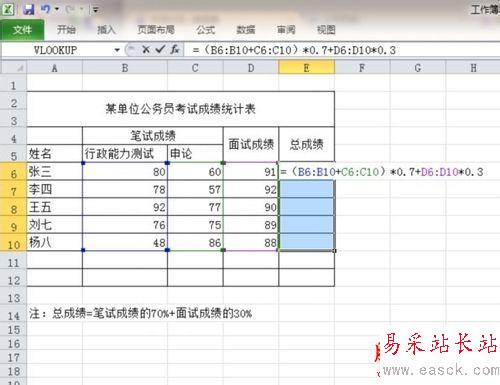
Task: Click the 姓名 cell
Action: (x=55, y=154)
